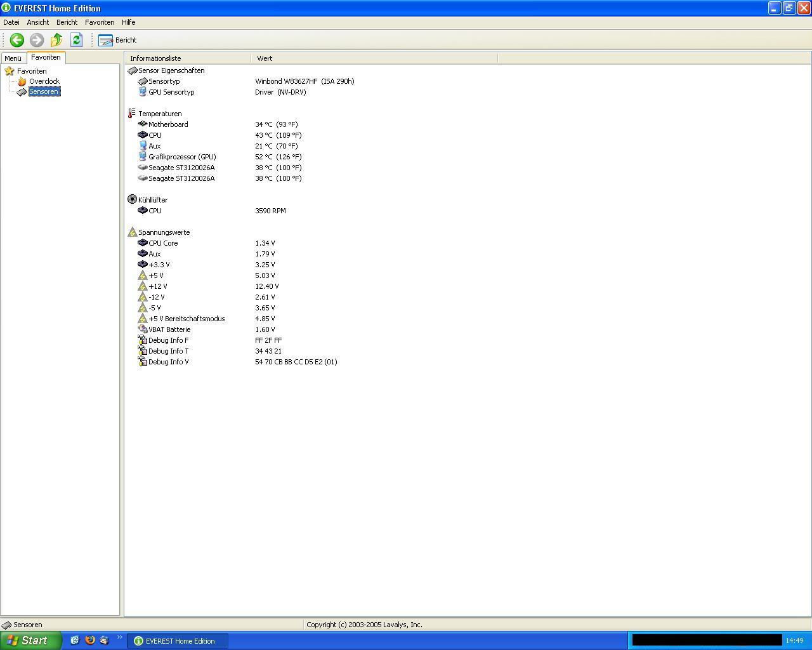The width and height of the screenshot is (812, 650).
Task: Open the Ansicht menu
Action: pos(38,22)
